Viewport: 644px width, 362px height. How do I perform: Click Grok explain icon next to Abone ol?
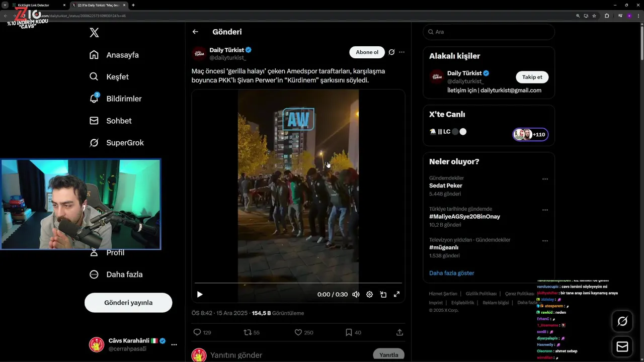click(391, 52)
